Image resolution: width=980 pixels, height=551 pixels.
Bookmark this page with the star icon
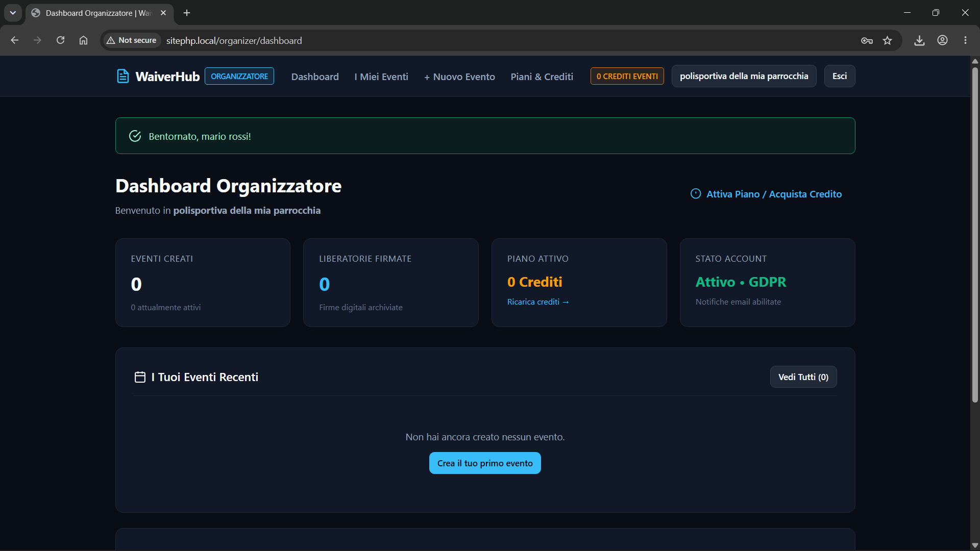tap(888, 40)
